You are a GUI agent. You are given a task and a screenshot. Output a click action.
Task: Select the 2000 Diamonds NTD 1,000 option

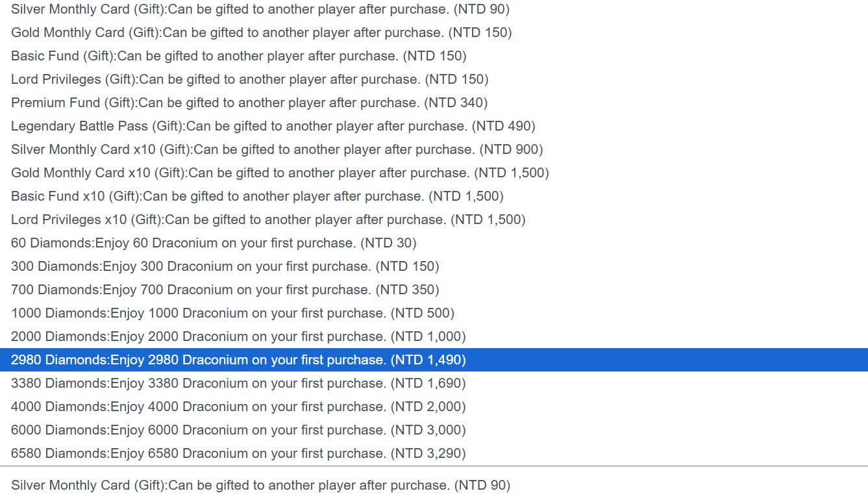click(238, 336)
